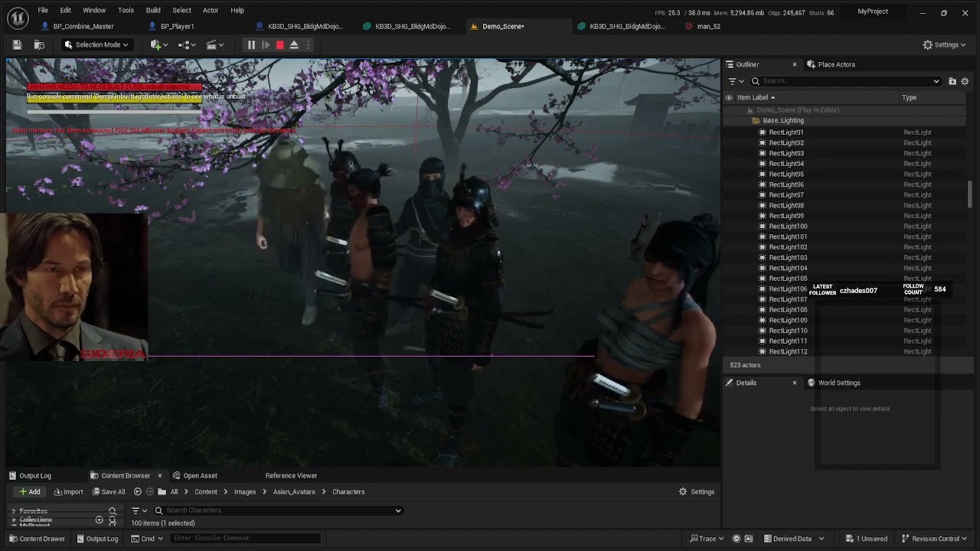Open the Browse content icon beside Save
The height and width of the screenshot is (551, 980).
click(x=39, y=45)
